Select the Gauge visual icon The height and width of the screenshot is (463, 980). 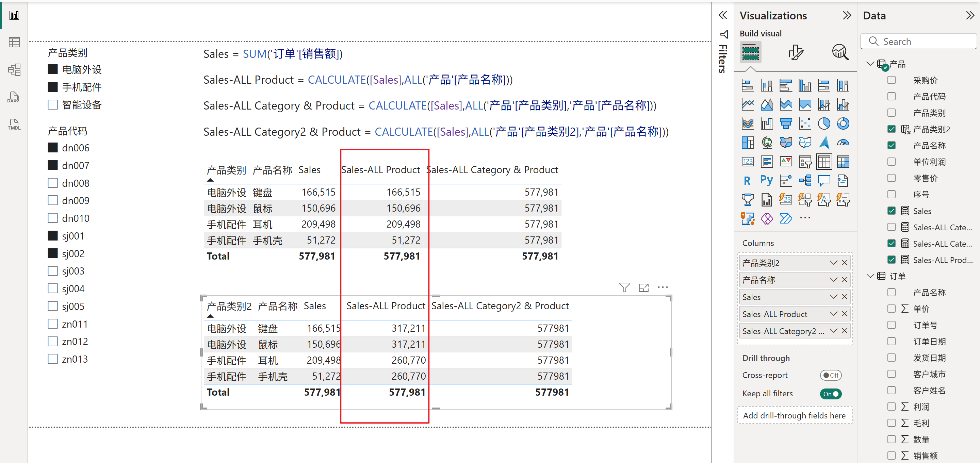[x=843, y=143]
